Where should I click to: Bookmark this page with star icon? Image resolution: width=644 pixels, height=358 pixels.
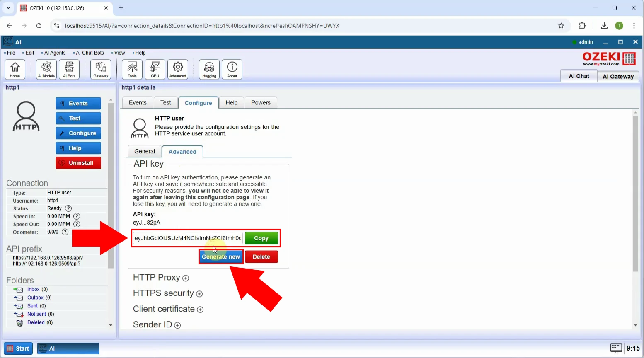click(x=561, y=26)
